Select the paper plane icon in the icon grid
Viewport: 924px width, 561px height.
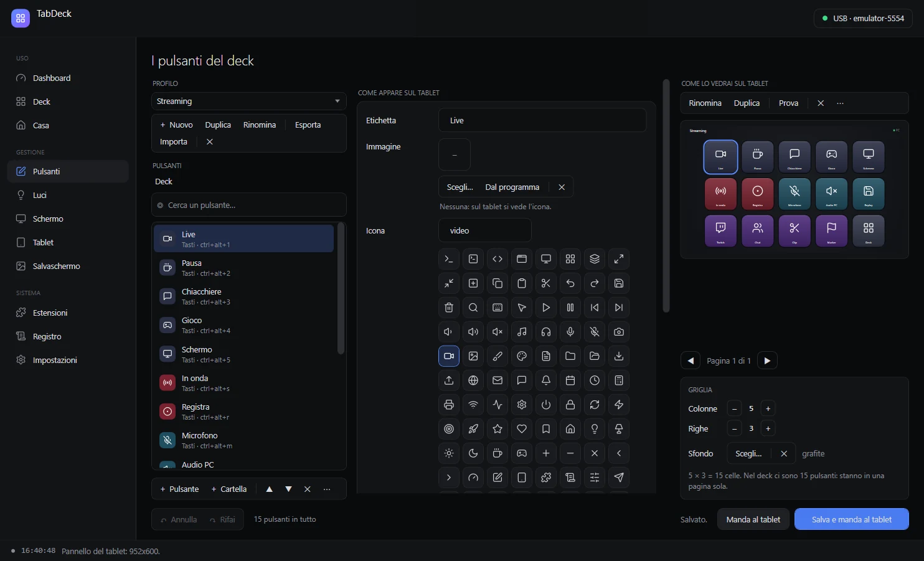619,478
